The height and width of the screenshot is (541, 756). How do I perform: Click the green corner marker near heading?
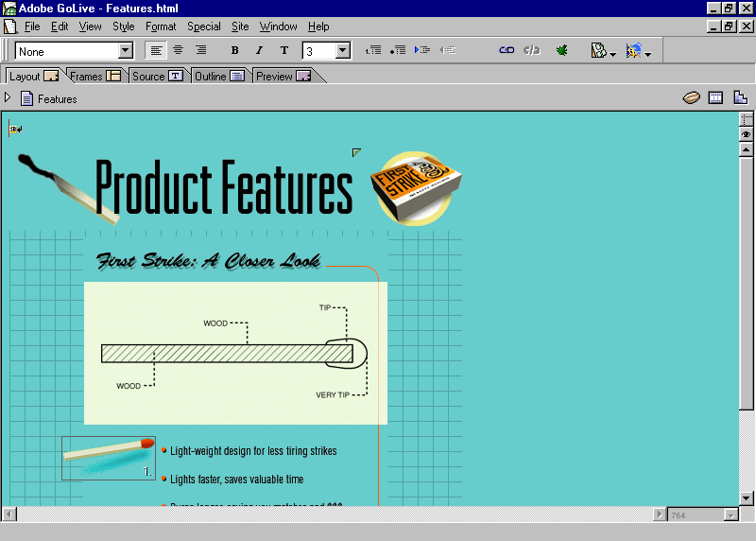356,152
